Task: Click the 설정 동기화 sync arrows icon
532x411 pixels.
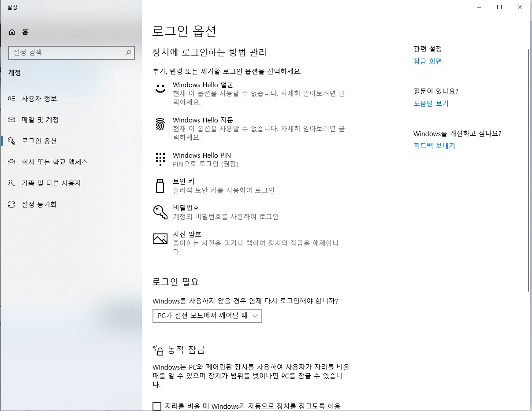Action: 12,204
